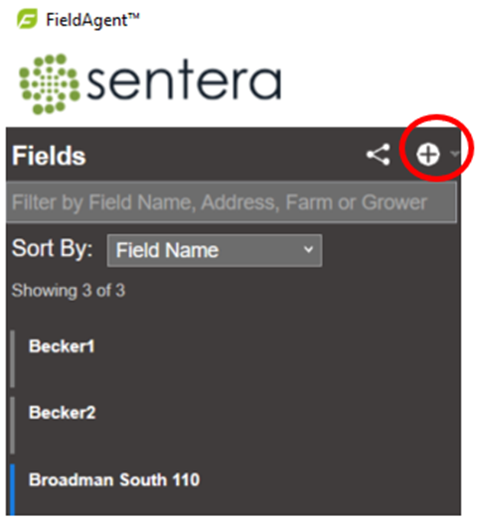480x520 pixels.
Task: Click the Showing 3 of 3 label
Action: click(68, 290)
